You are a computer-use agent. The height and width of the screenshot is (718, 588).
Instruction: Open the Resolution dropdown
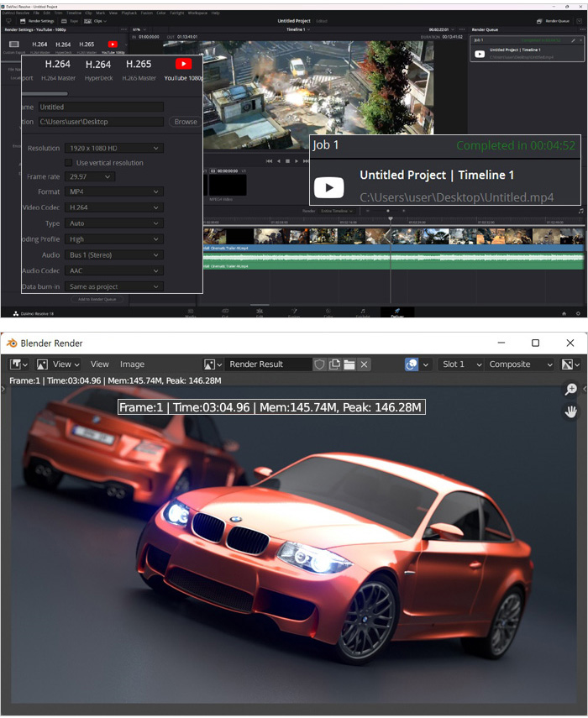(113, 149)
